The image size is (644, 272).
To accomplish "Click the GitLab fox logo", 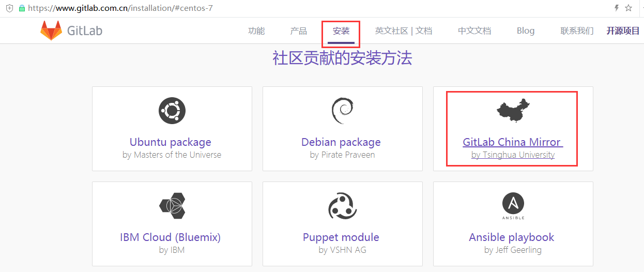I will click(x=51, y=31).
